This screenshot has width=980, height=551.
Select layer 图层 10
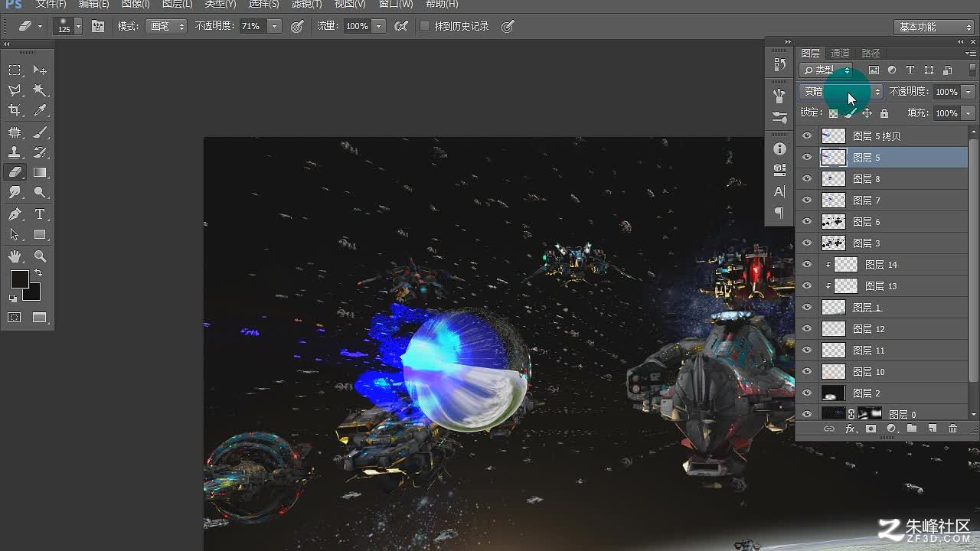tap(881, 372)
